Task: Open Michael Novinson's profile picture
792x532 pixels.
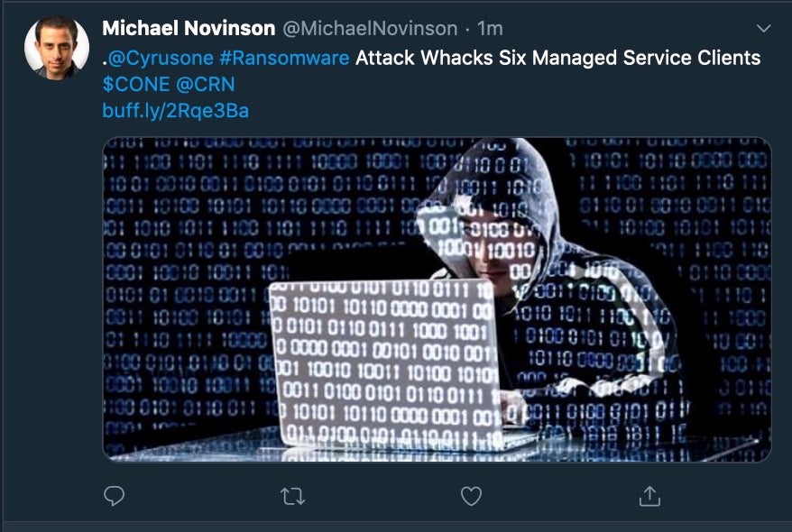Action: click(57, 48)
